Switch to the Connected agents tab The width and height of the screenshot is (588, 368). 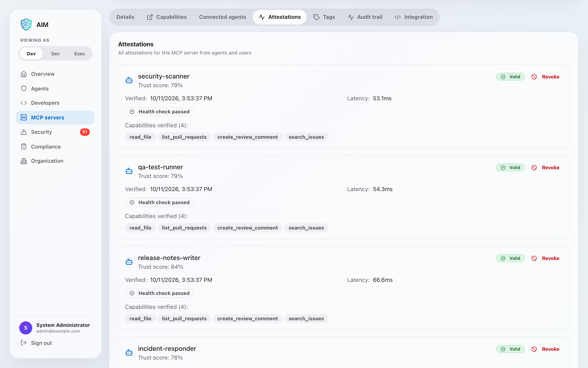click(222, 17)
